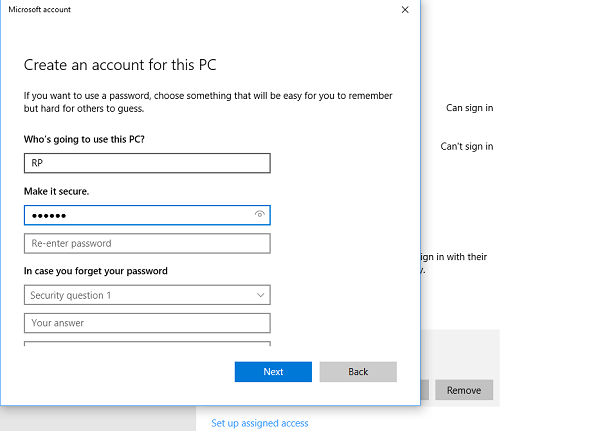Click the Next button
This screenshot has width=600, height=431.
coord(273,372)
